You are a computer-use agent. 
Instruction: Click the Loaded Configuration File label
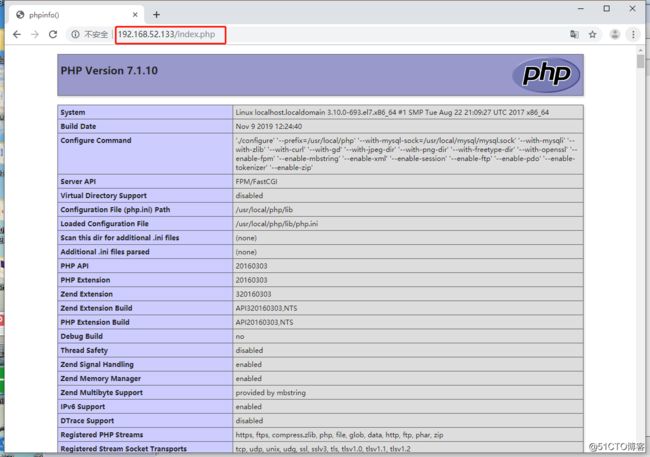pyautogui.click(x=104, y=224)
